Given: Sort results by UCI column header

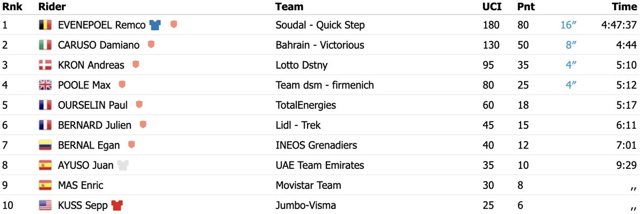Looking at the screenshot, I should tap(491, 7).
